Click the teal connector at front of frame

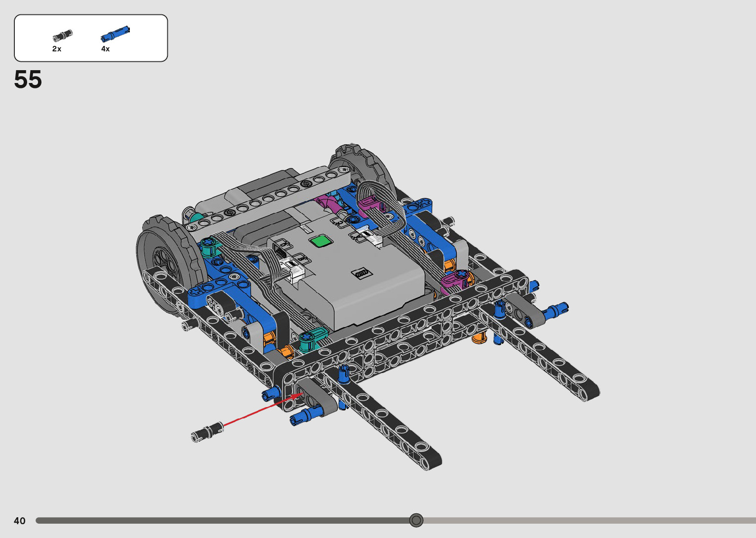click(x=312, y=339)
